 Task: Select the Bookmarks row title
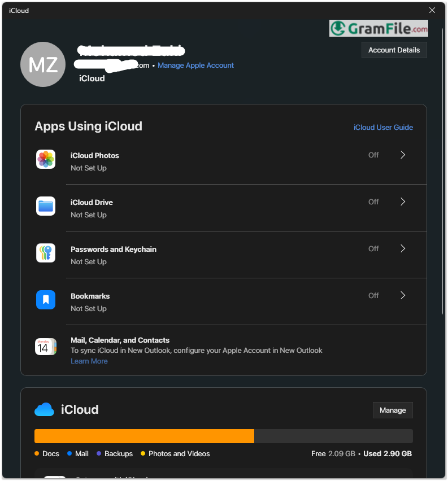tap(90, 296)
